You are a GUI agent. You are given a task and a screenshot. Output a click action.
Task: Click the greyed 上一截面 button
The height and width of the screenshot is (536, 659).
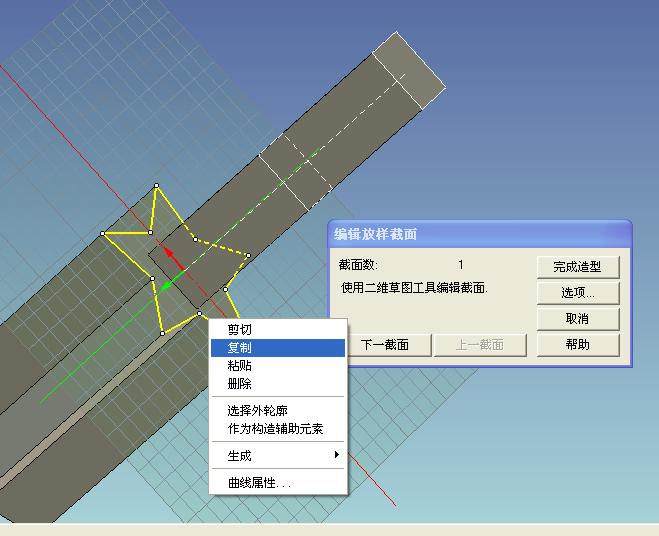480,345
